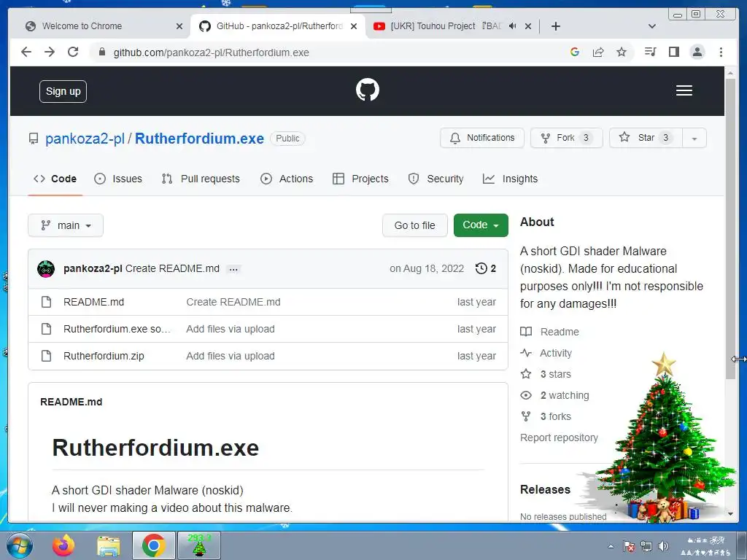
Task: Open Chrome tab search chevron
Action: [x=652, y=26]
